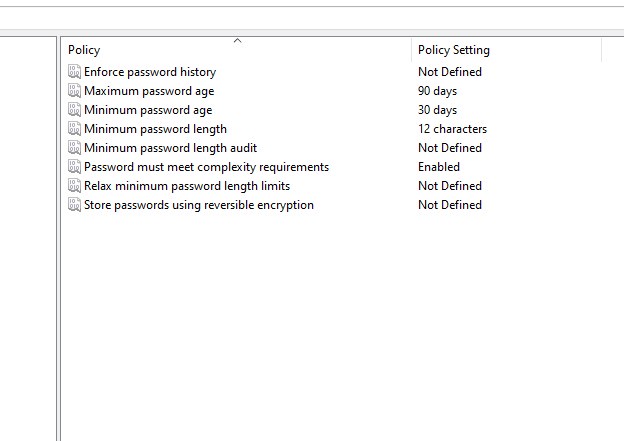Click the Minimum password length policy icon
This screenshot has width=624, height=441.
pos(74,129)
